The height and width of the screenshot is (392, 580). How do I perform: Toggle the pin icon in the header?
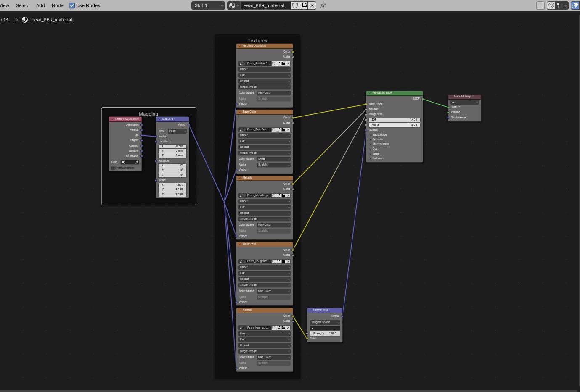(323, 5)
